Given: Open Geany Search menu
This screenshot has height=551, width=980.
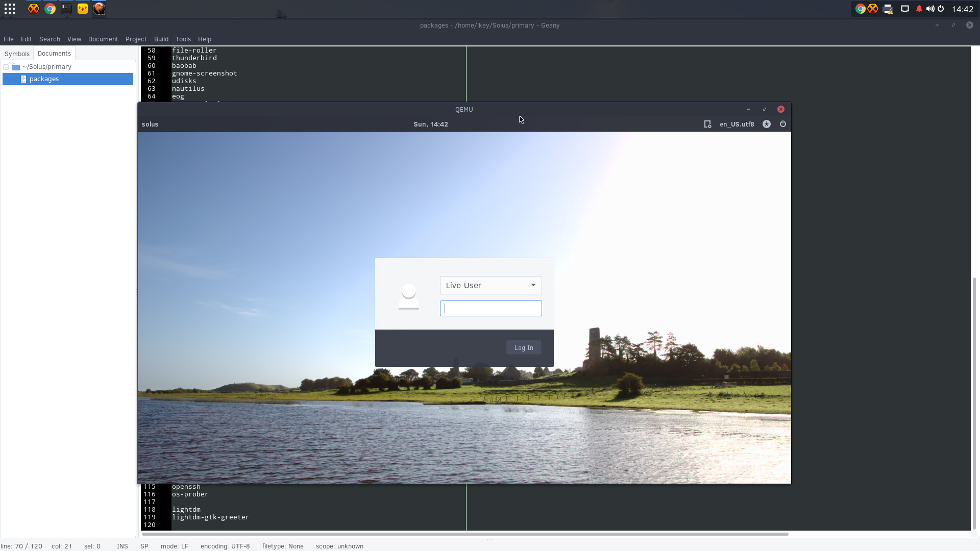Looking at the screenshot, I should (50, 39).
